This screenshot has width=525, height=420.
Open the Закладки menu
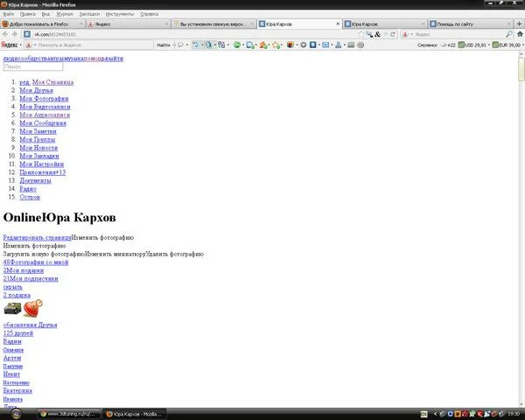coord(89,14)
